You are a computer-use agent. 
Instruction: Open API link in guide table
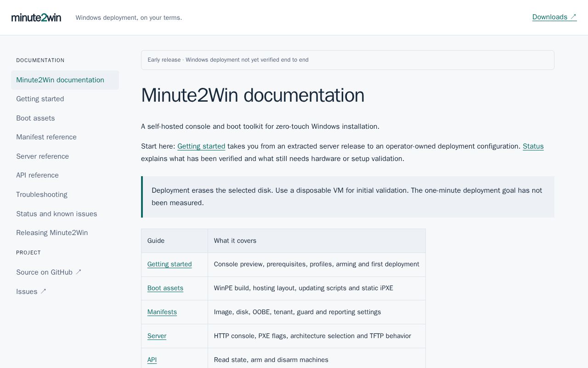152,360
